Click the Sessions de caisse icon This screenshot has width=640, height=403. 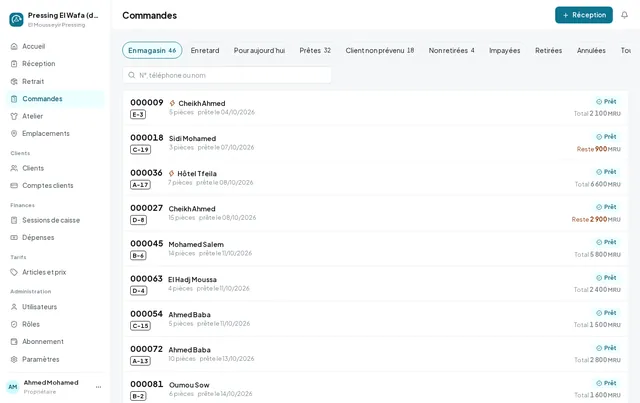(x=14, y=220)
